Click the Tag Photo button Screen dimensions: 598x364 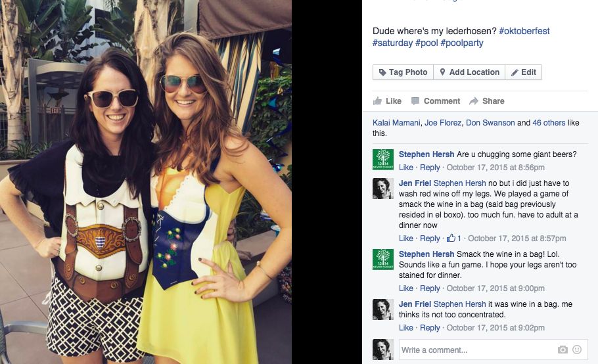coord(403,72)
